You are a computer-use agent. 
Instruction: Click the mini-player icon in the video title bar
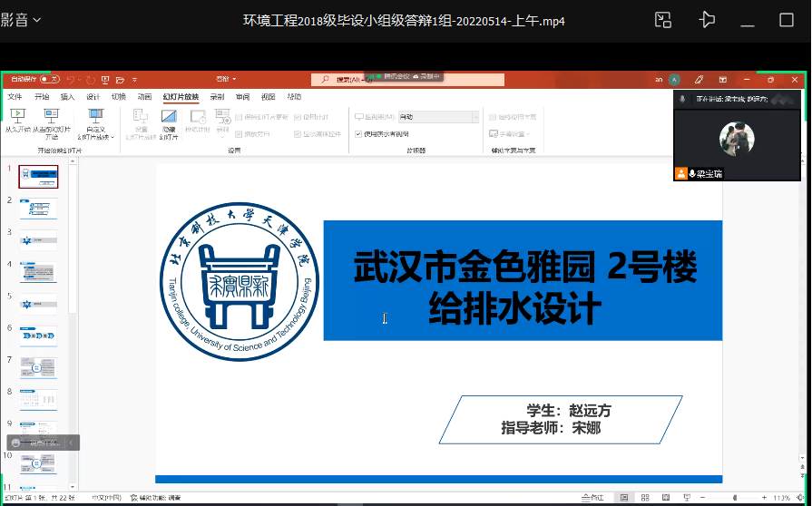(663, 20)
